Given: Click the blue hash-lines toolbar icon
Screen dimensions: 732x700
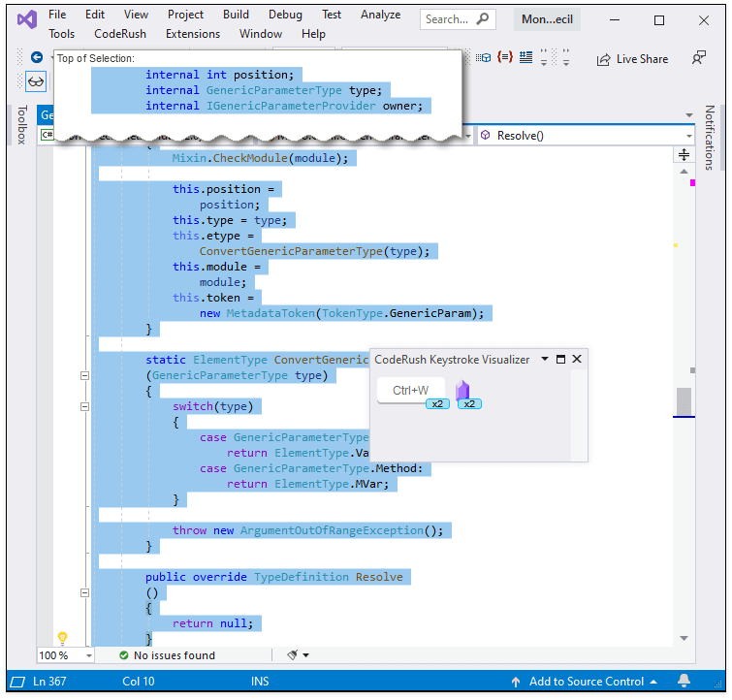Looking at the screenshot, I should (x=526, y=57).
